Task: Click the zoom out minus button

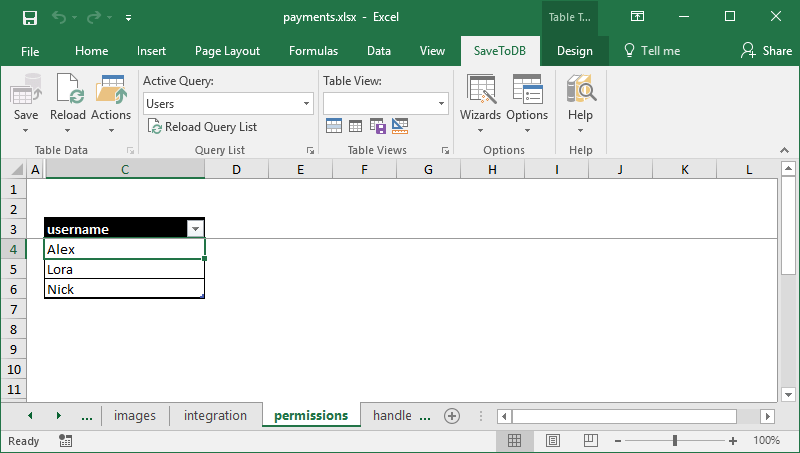Action: [x=618, y=441]
